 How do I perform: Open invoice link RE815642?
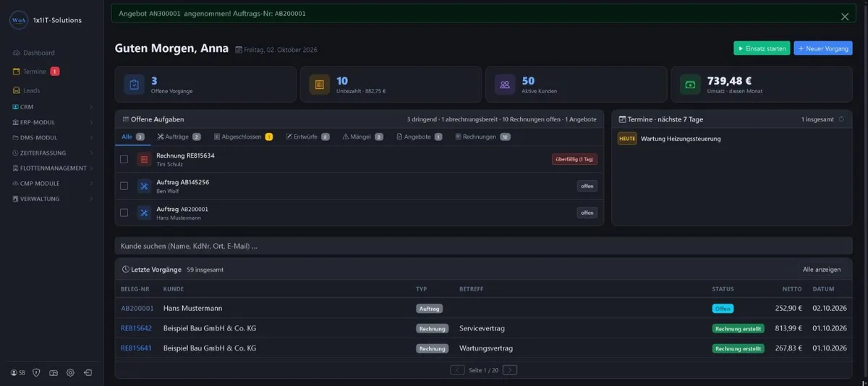coord(136,328)
